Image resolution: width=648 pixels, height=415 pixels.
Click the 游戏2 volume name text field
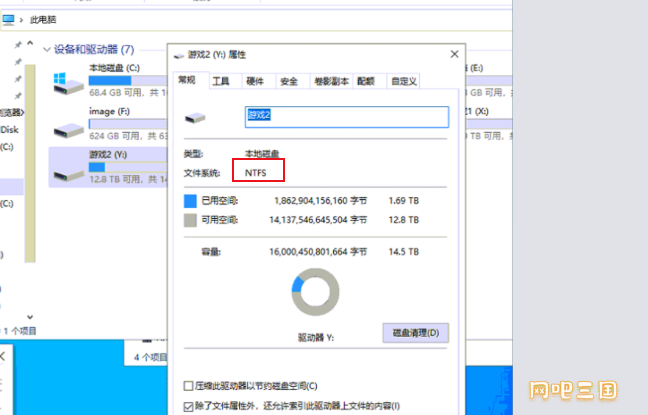pos(347,117)
